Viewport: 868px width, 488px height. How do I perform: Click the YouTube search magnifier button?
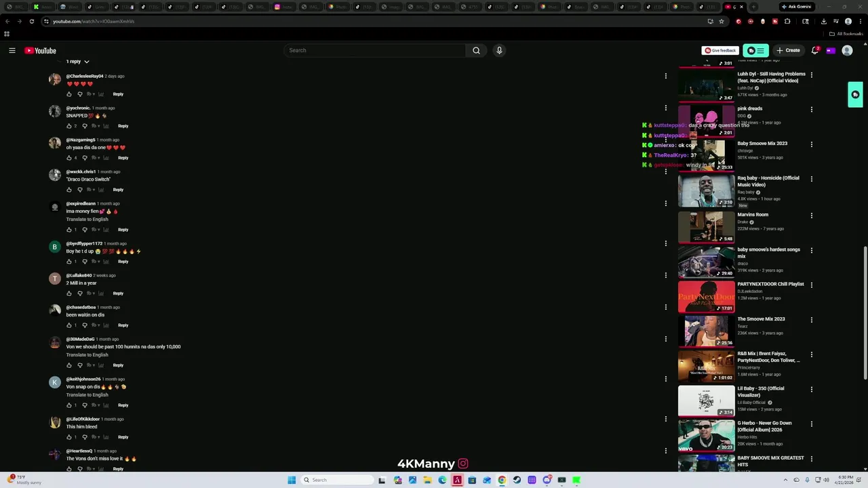(x=476, y=50)
